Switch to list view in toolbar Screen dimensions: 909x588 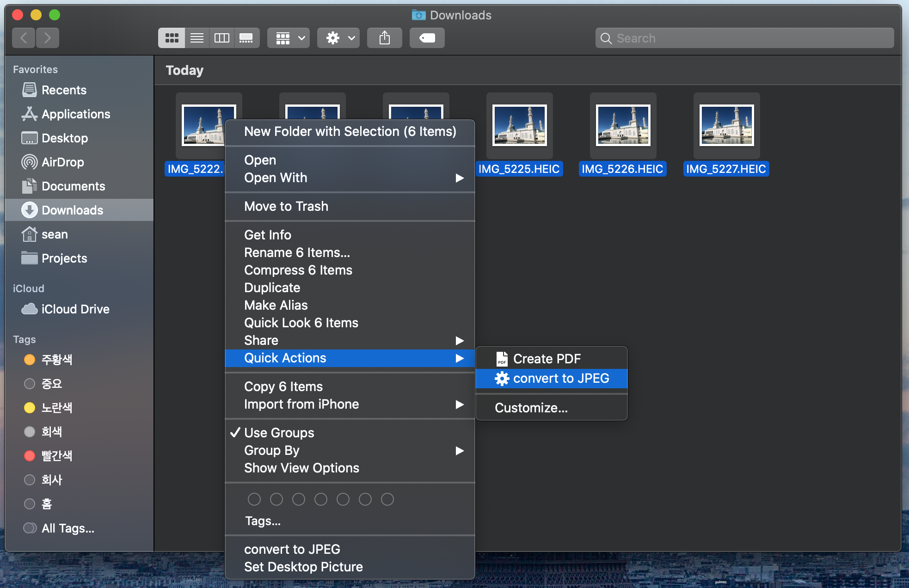(x=197, y=38)
